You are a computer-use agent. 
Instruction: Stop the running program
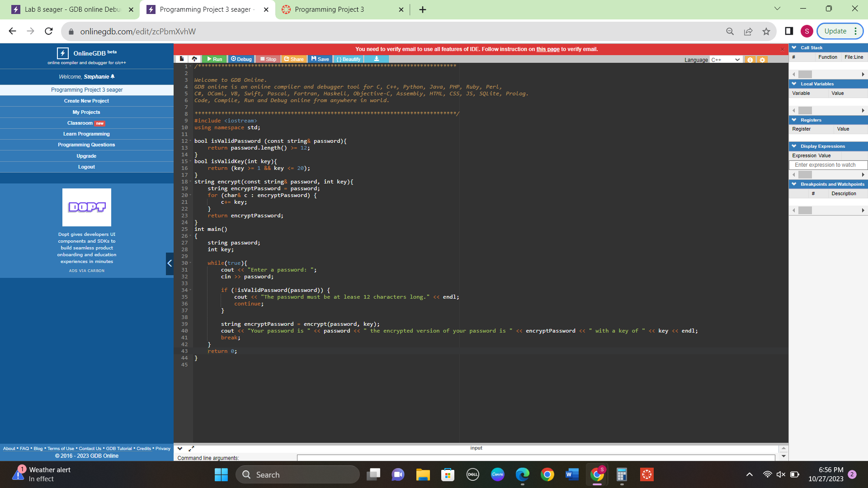[x=268, y=59]
